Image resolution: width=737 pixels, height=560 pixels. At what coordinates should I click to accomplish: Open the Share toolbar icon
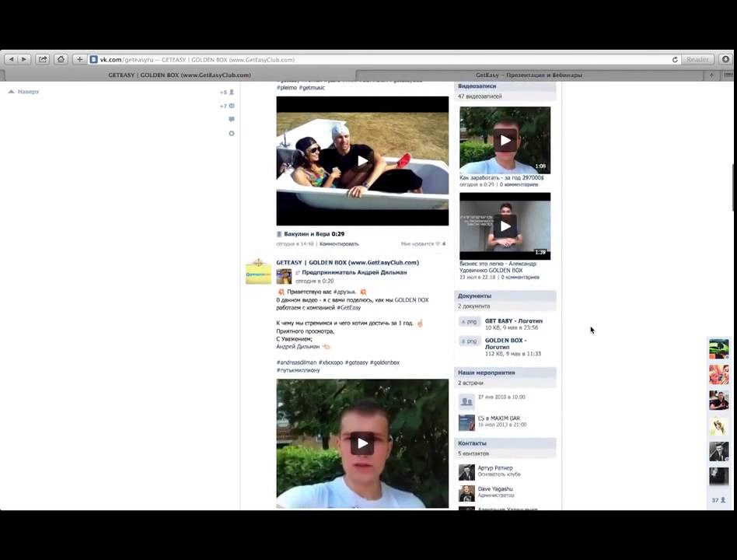pos(43,59)
